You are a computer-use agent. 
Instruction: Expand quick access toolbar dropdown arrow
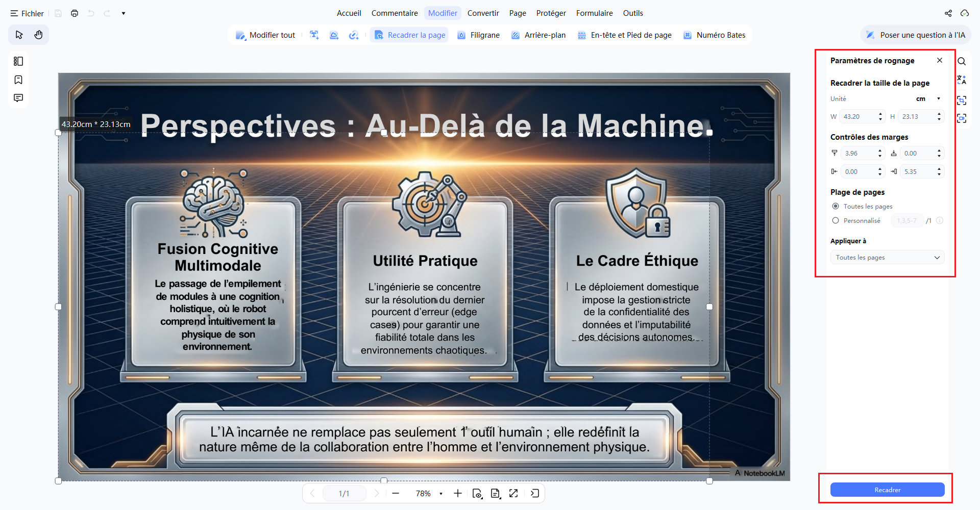(x=124, y=13)
